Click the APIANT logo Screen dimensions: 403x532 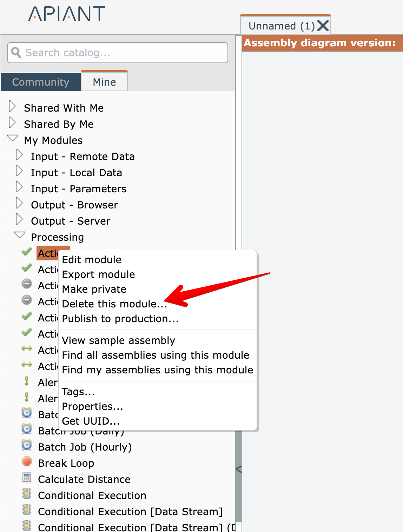click(x=67, y=14)
